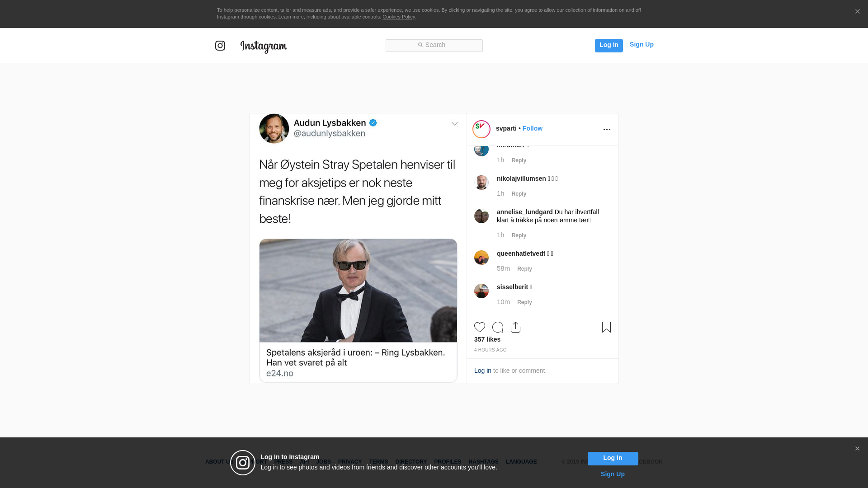Image resolution: width=868 pixels, height=488 pixels.
Task: Click Sign Up in the bottom banner
Action: 613,474
